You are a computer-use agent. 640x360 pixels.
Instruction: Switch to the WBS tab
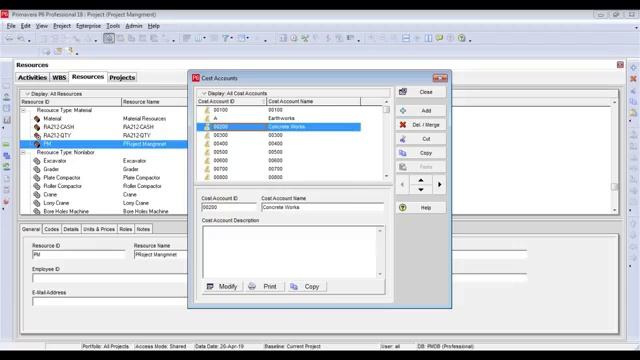pyautogui.click(x=59, y=78)
